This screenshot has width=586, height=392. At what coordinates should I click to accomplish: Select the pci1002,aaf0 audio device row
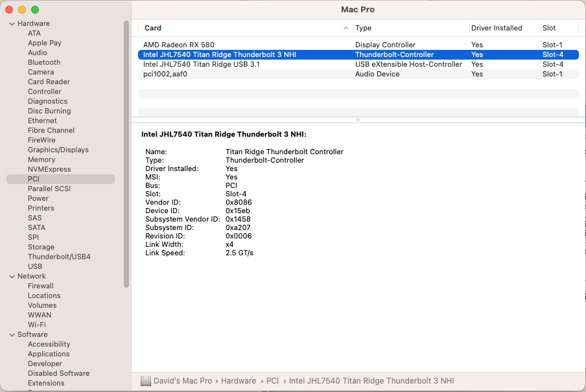(358, 74)
